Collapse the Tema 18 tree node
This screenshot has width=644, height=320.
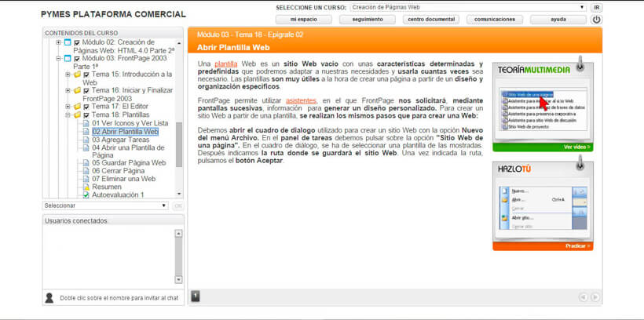tap(68, 115)
